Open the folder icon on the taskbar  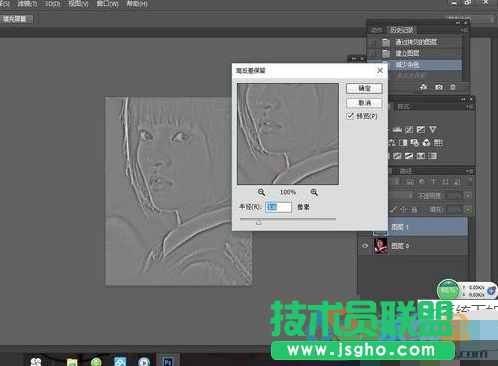[x=72, y=362]
